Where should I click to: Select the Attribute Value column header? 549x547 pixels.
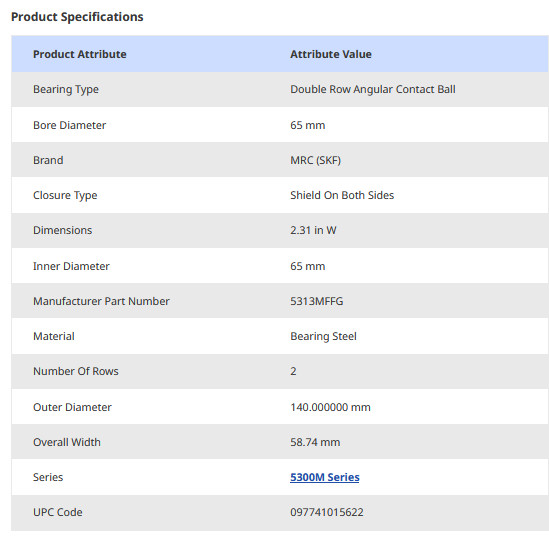point(331,54)
